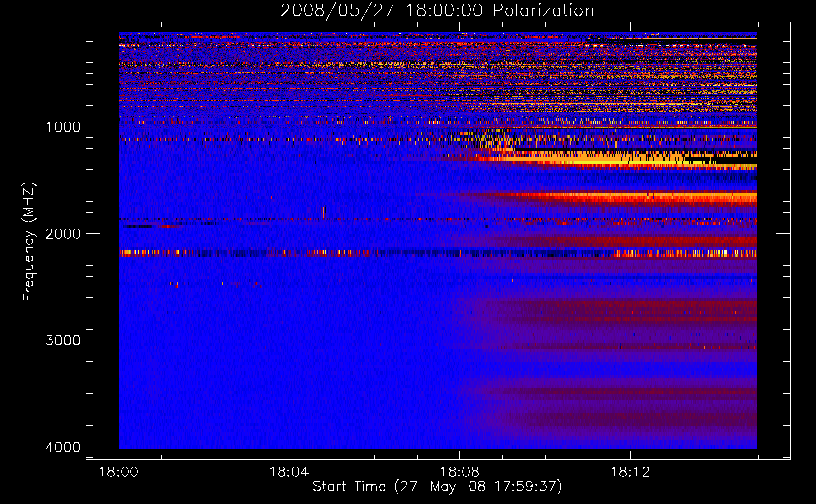This screenshot has height=504, width=816.
Task: Click the 18:04 time tick label
Action: tap(289, 472)
